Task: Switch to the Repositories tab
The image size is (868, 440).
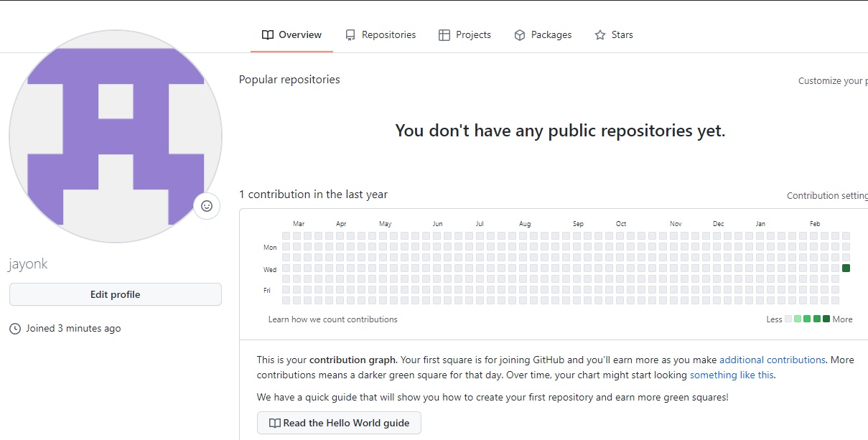Action: coord(380,34)
